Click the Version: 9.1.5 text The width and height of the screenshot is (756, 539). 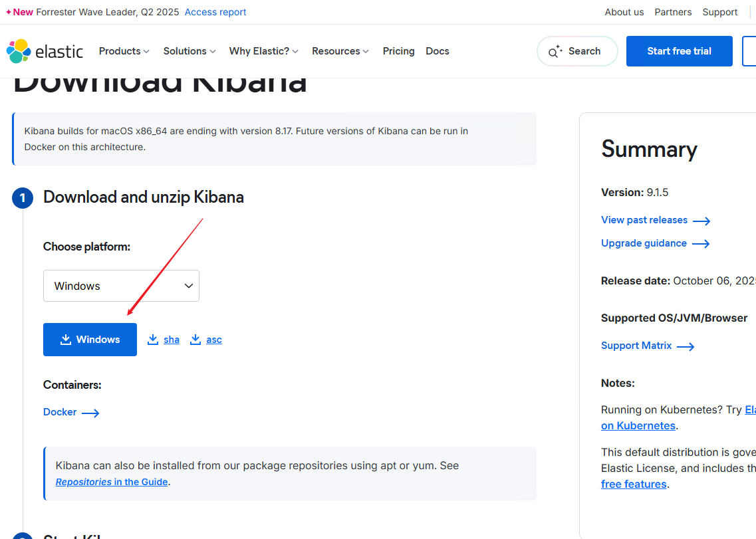[634, 192]
